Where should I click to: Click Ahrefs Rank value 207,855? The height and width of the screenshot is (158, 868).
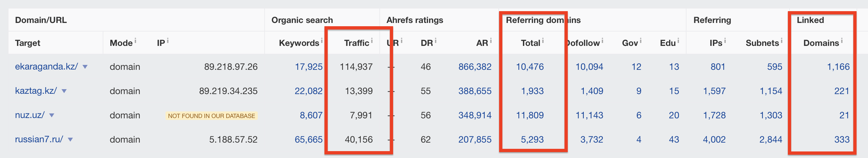click(x=475, y=139)
